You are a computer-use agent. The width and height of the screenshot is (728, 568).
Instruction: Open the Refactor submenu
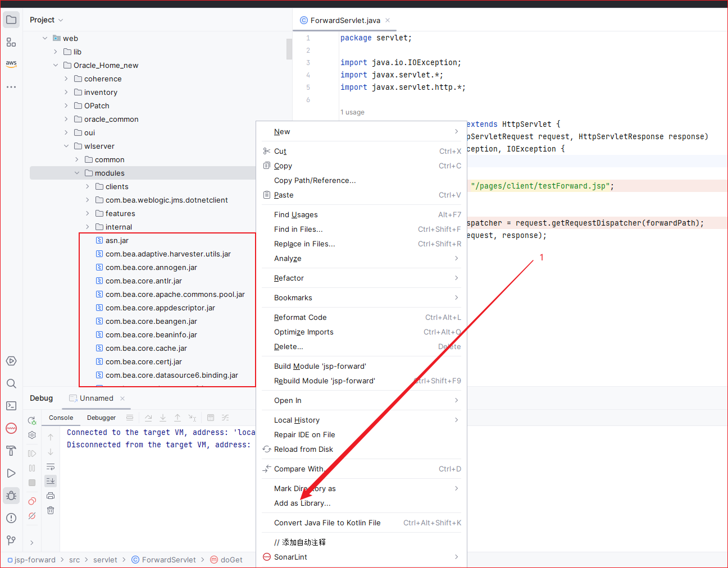pyautogui.click(x=361, y=278)
